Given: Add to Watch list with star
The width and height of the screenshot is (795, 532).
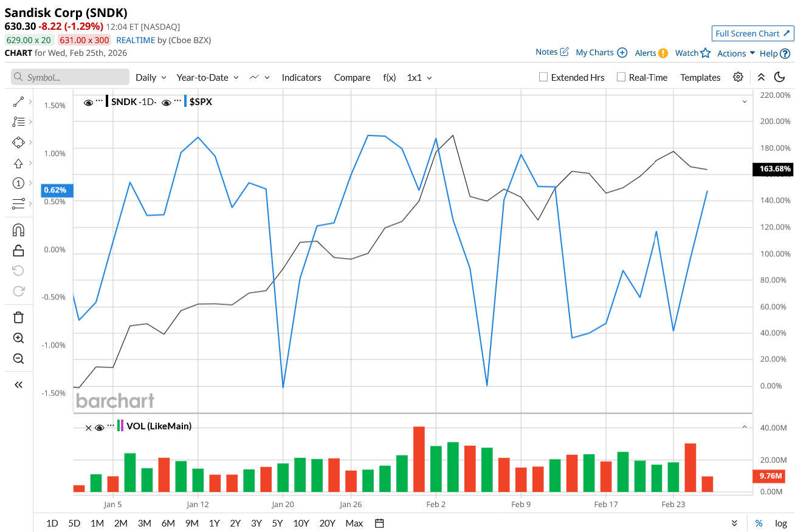Looking at the screenshot, I should coord(705,53).
